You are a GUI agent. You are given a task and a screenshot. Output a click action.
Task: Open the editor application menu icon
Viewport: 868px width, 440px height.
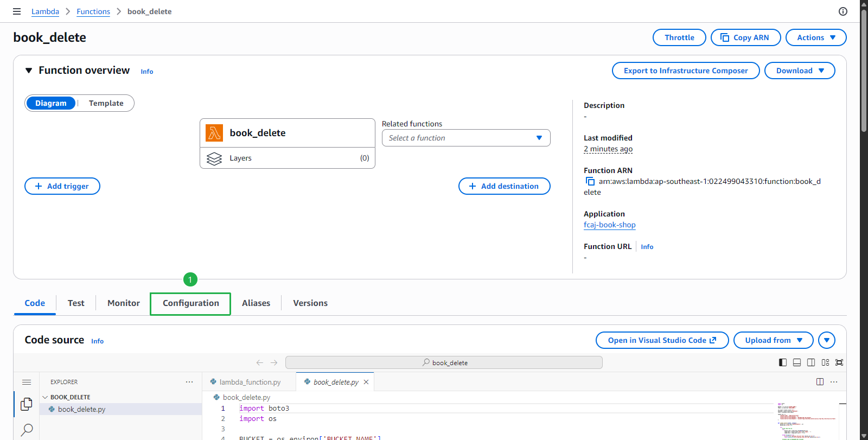27,382
